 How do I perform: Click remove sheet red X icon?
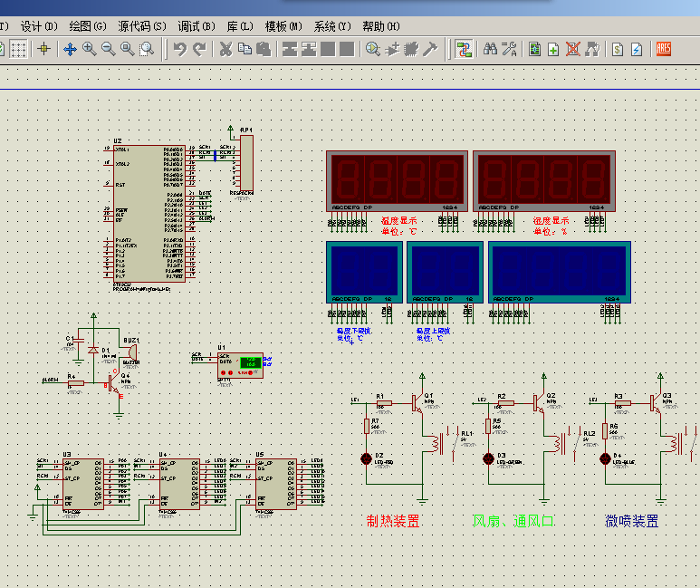pyautogui.click(x=572, y=49)
